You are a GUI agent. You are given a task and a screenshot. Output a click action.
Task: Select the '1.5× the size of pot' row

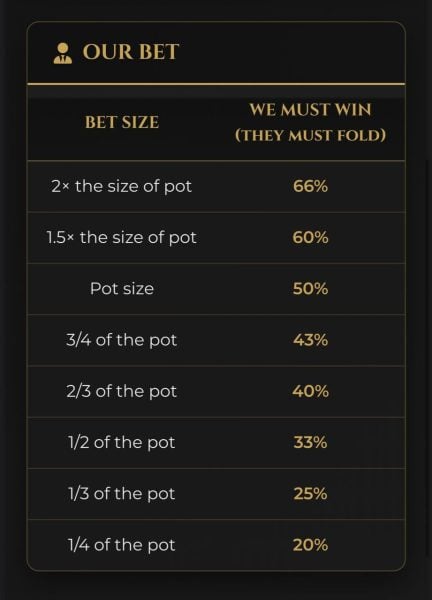coord(216,238)
